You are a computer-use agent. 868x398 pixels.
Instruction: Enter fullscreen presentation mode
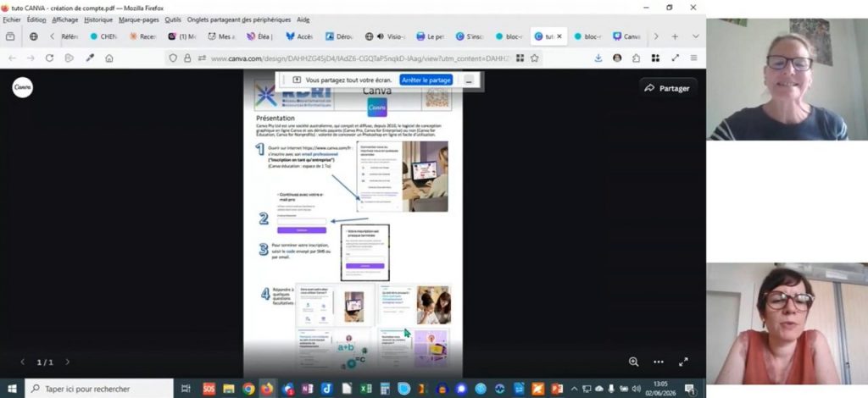pos(683,362)
